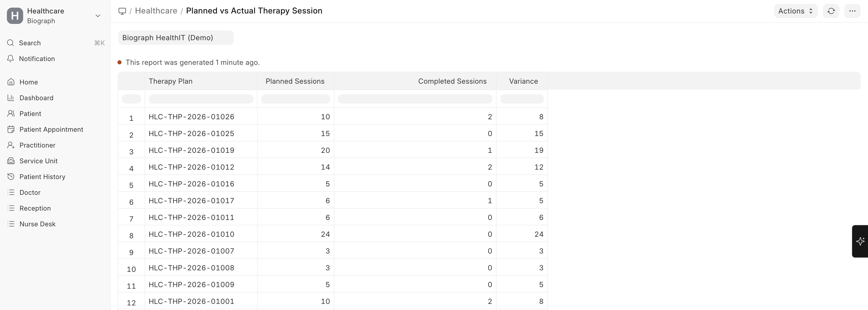Click the Patient Appointment calendar icon

coord(11,129)
